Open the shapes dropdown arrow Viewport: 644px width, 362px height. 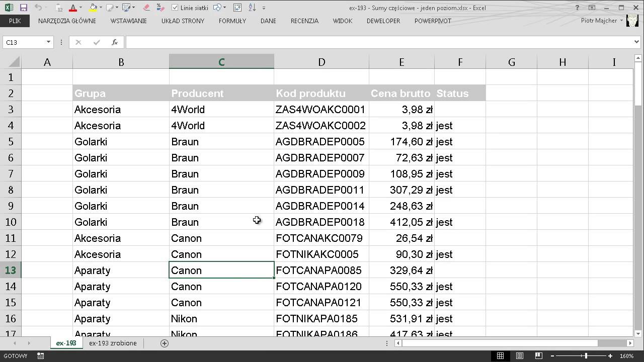(224, 8)
